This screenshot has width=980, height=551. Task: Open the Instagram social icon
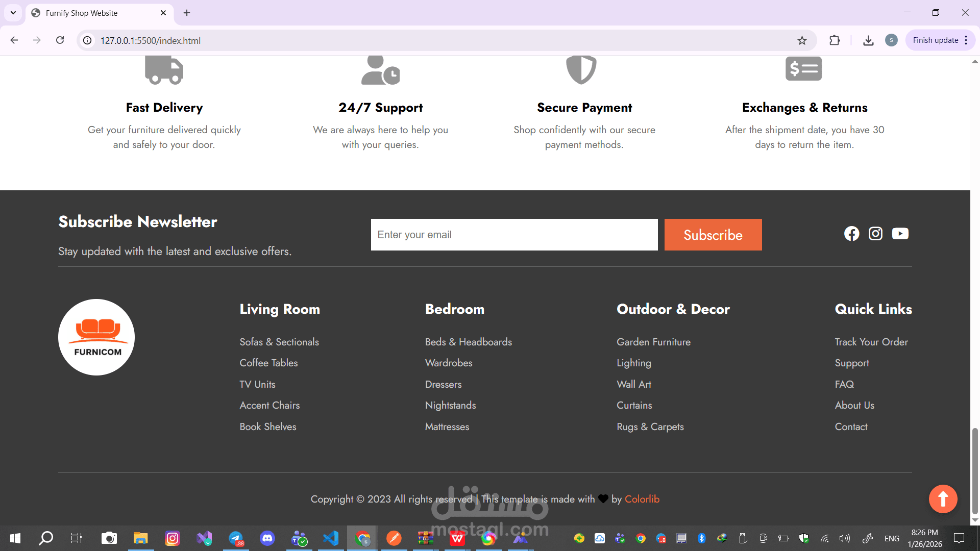pos(875,234)
